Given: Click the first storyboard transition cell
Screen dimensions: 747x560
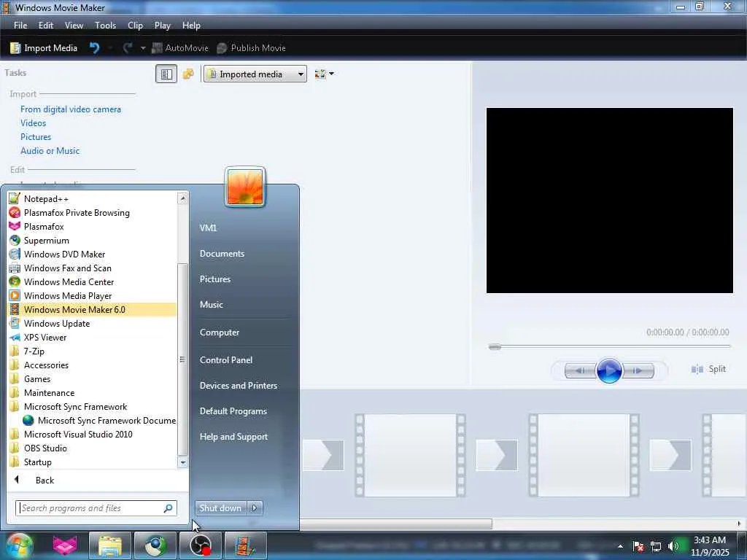Looking at the screenshot, I should tap(323, 455).
